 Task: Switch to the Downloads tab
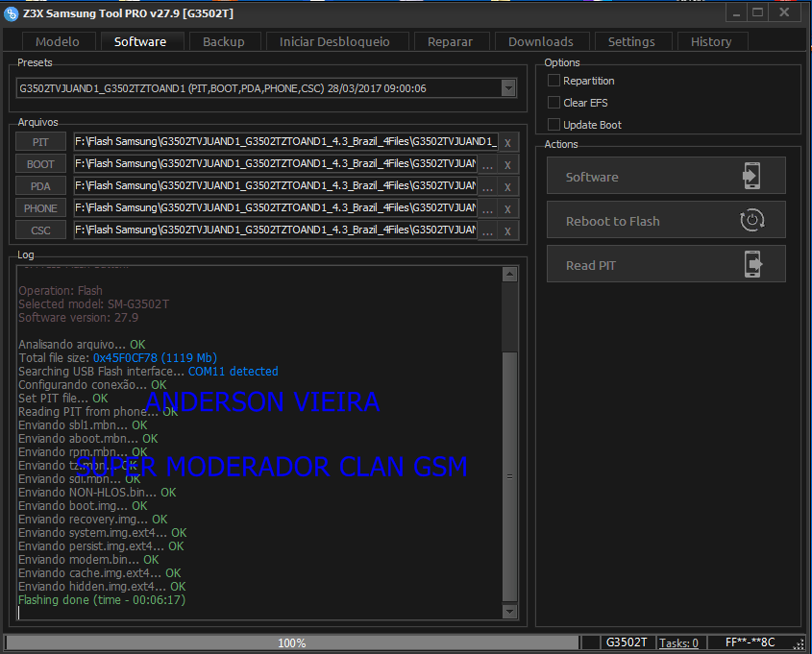point(541,42)
